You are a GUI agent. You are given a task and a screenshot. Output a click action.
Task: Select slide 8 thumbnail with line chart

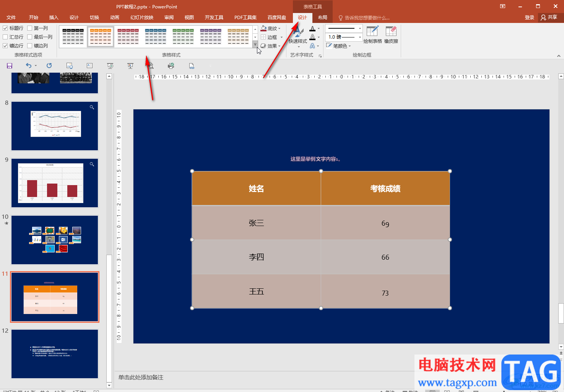(55, 126)
